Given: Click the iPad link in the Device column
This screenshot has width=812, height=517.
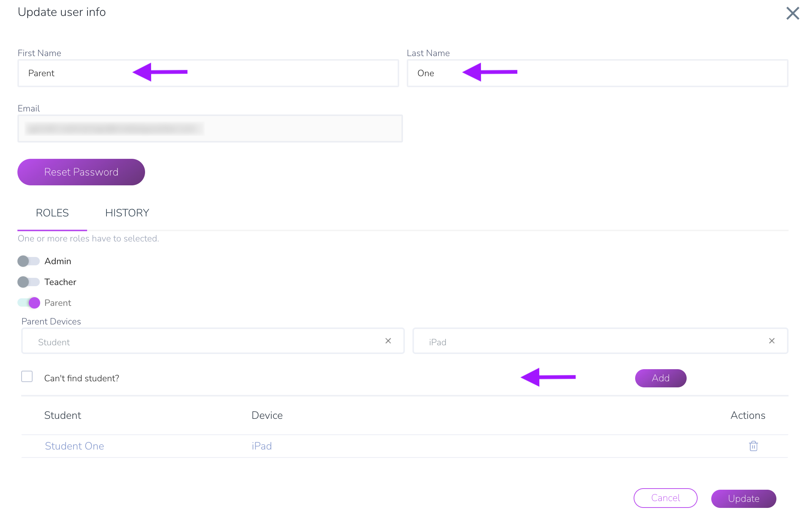Looking at the screenshot, I should point(262,446).
